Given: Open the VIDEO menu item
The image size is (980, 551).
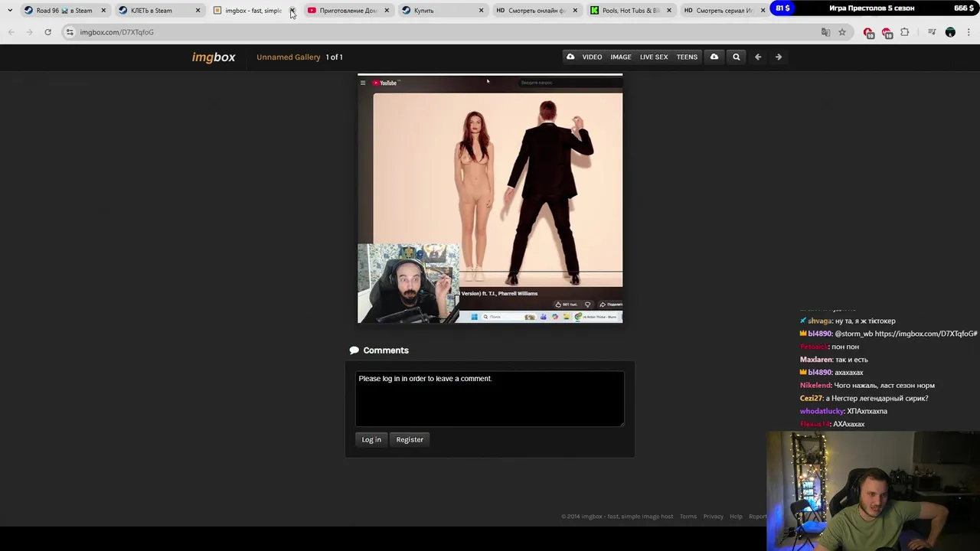Looking at the screenshot, I should [592, 57].
